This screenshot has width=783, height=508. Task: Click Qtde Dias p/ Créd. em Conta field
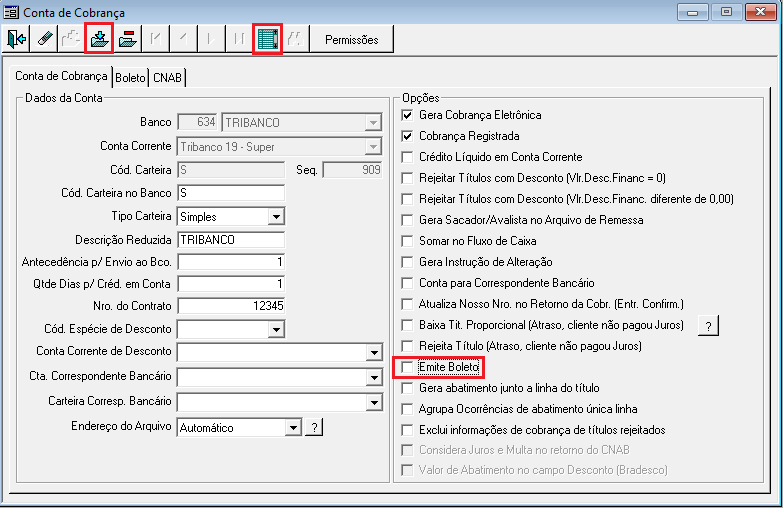231,284
